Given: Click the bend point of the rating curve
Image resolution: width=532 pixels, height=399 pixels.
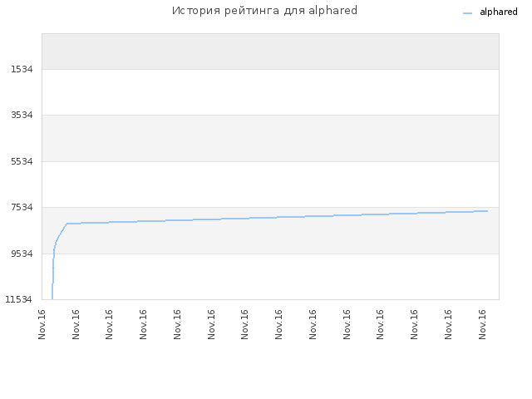Looking at the screenshot, I should point(66,224).
